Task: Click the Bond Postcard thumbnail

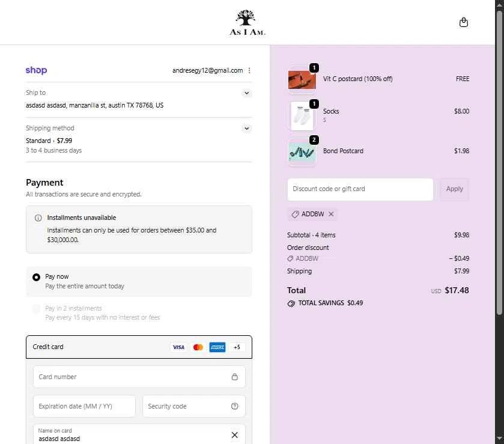Action: coord(302,152)
